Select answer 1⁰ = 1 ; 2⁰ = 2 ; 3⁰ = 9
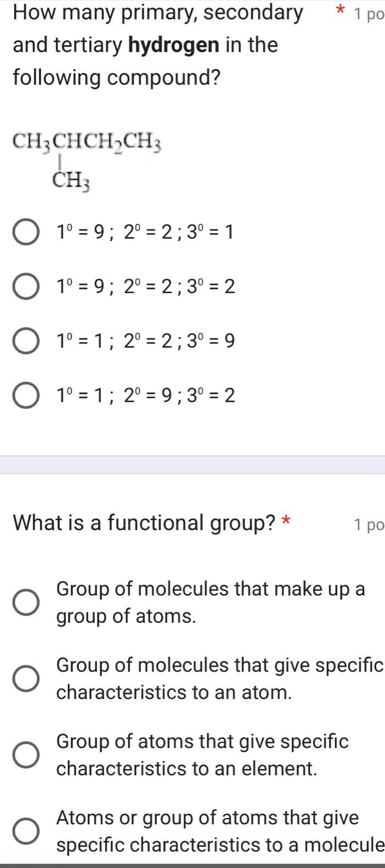Screen dimensions: 385x868 (25, 342)
